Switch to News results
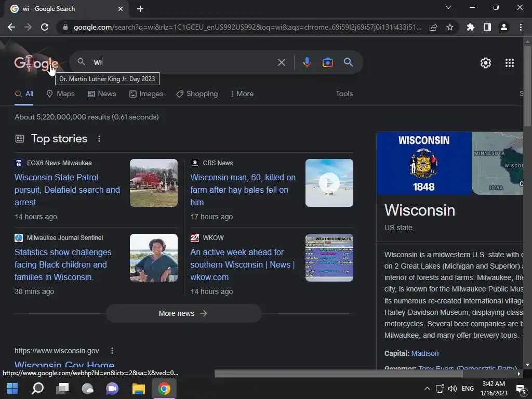Image resolution: width=532 pixels, height=399 pixels. (102, 94)
